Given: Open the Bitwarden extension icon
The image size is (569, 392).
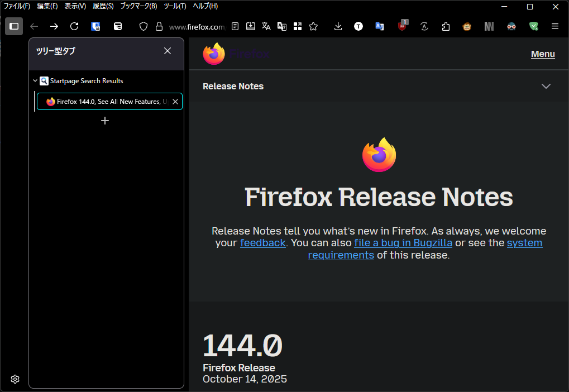Looking at the screenshot, I should pyautogui.click(x=96, y=26).
